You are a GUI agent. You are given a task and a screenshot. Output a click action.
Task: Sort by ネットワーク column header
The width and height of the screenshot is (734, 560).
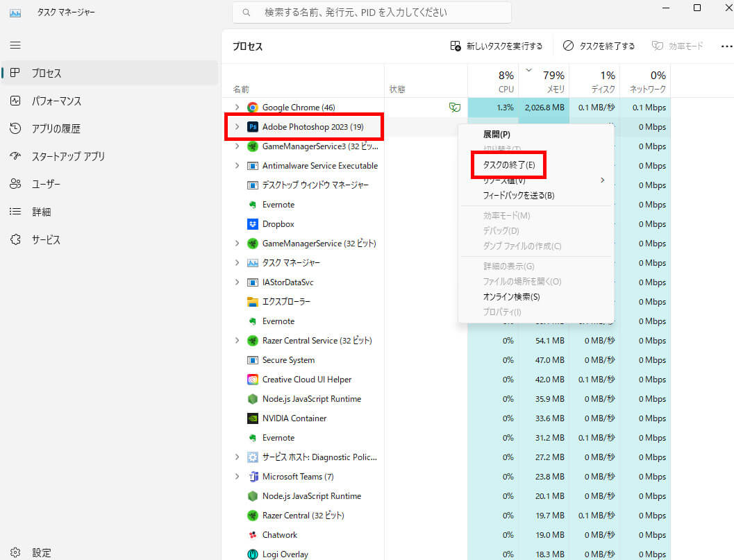point(646,81)
